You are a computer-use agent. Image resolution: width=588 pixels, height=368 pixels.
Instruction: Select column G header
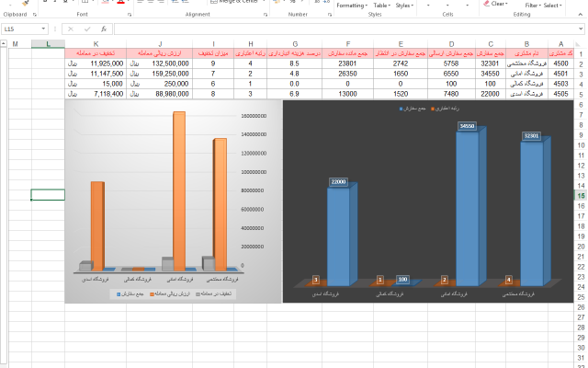(x=295, y=44)
